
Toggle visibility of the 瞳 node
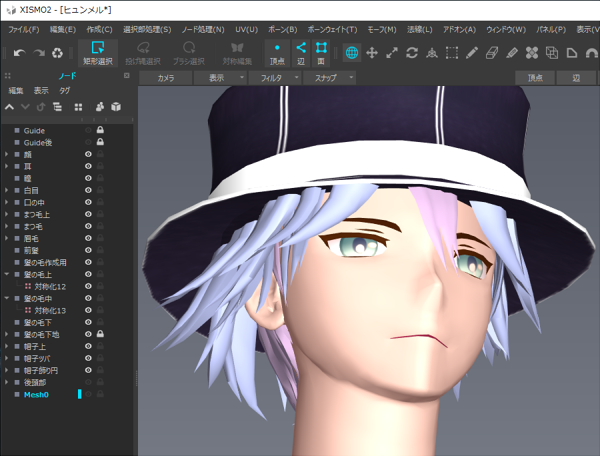(88, 178)
